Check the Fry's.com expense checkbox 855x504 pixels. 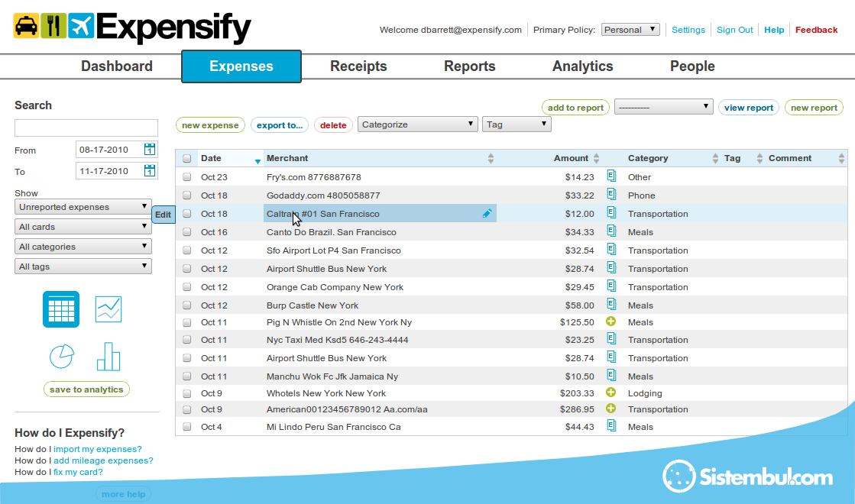(187, 177)
